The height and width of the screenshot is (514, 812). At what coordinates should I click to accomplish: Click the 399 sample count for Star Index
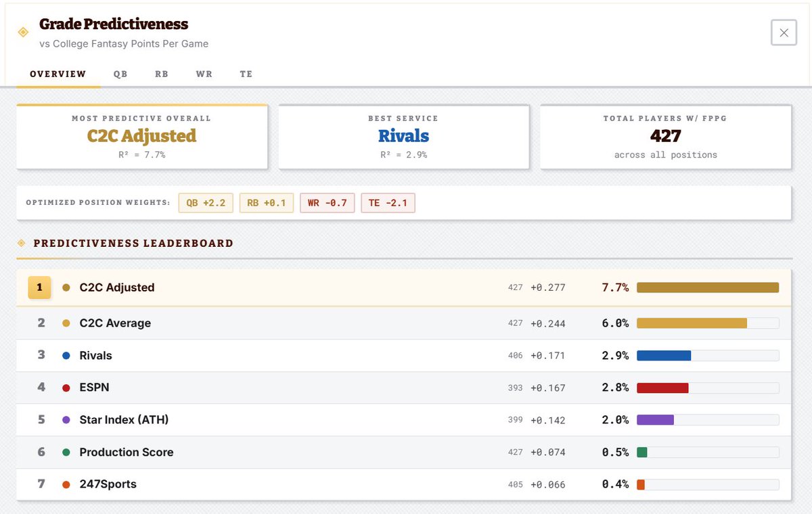click(x=516, y=420)
